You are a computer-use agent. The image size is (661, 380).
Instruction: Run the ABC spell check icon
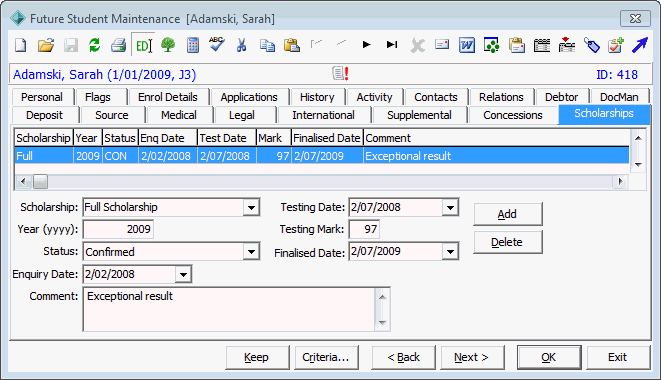[x=217, y=44]
